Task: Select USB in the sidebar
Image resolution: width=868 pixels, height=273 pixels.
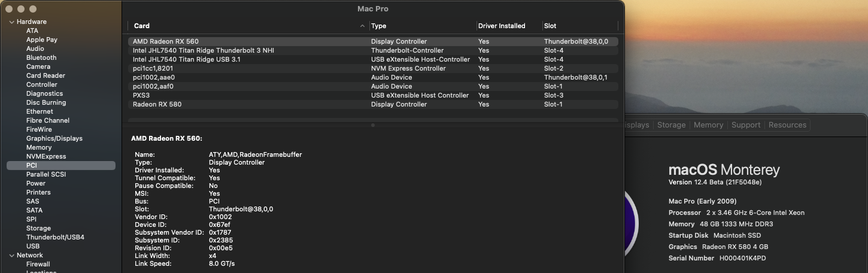Action: pos(33,246)
